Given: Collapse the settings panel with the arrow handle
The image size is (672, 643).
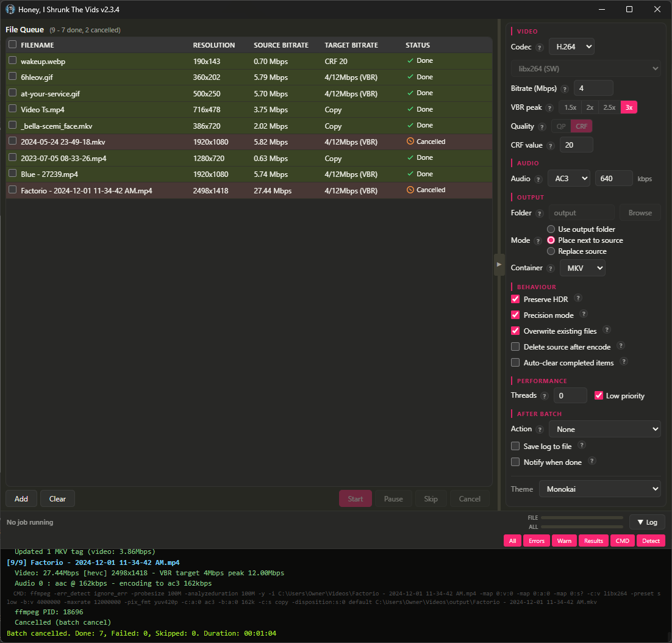Looking at the screenshot, I should click(x=499, y=265).
